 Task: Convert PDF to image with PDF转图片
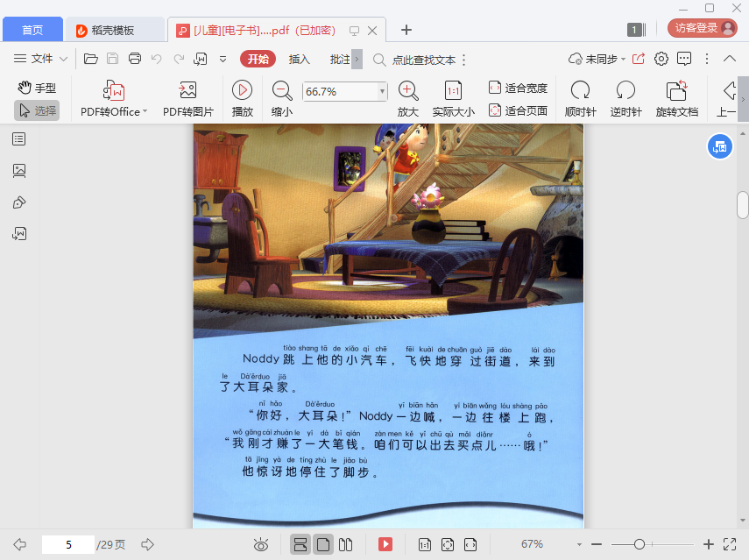click(x=188, y=99)
